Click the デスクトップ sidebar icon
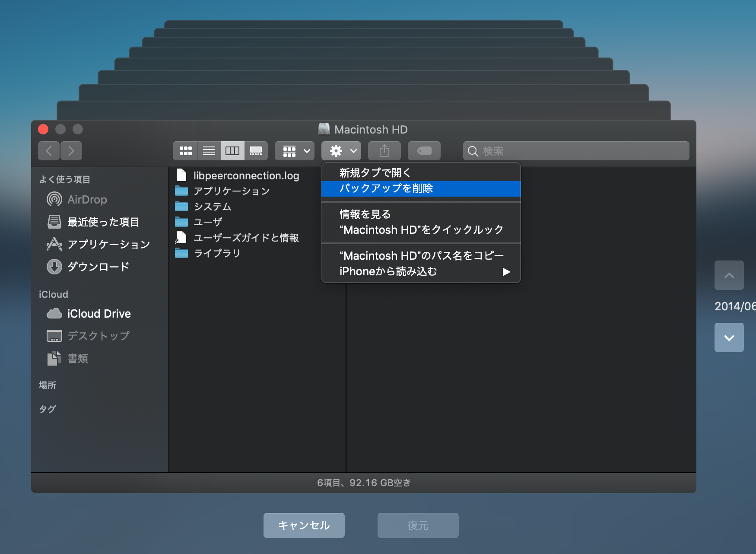This screenshot has height=554, width=756. [x=54, y=336]
